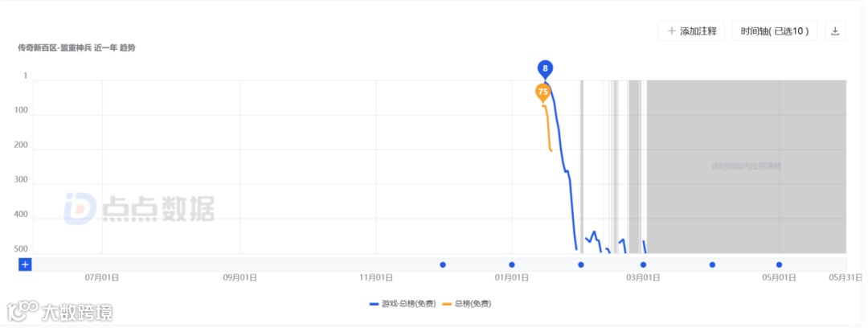Click the download chart icon
Screen dimensions: 868x328
coord(835,31)
